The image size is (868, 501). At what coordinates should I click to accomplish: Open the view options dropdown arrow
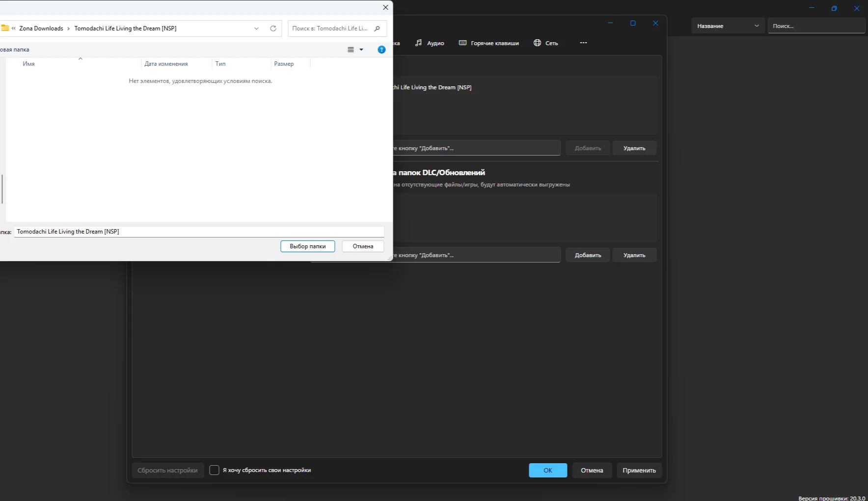pos(361,50)
